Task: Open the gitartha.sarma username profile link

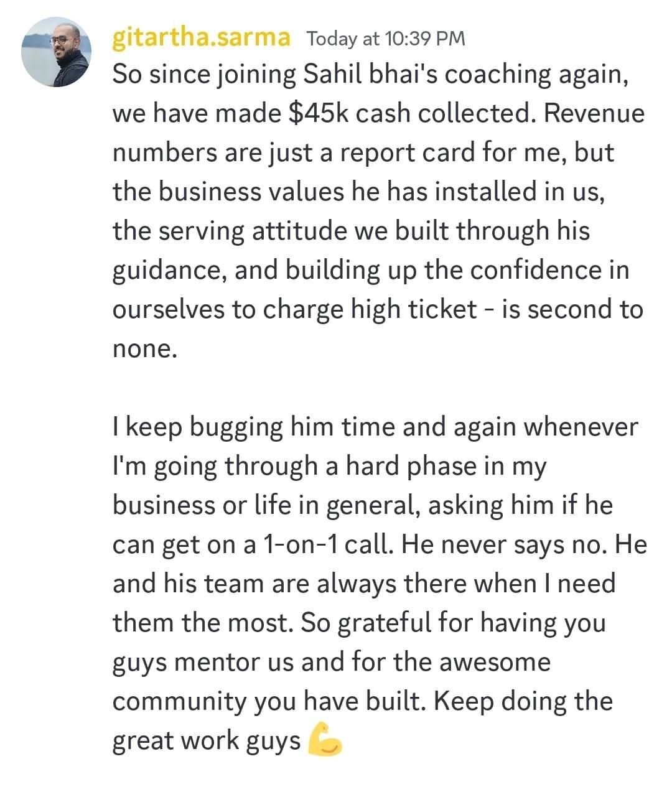Action: 201,37
